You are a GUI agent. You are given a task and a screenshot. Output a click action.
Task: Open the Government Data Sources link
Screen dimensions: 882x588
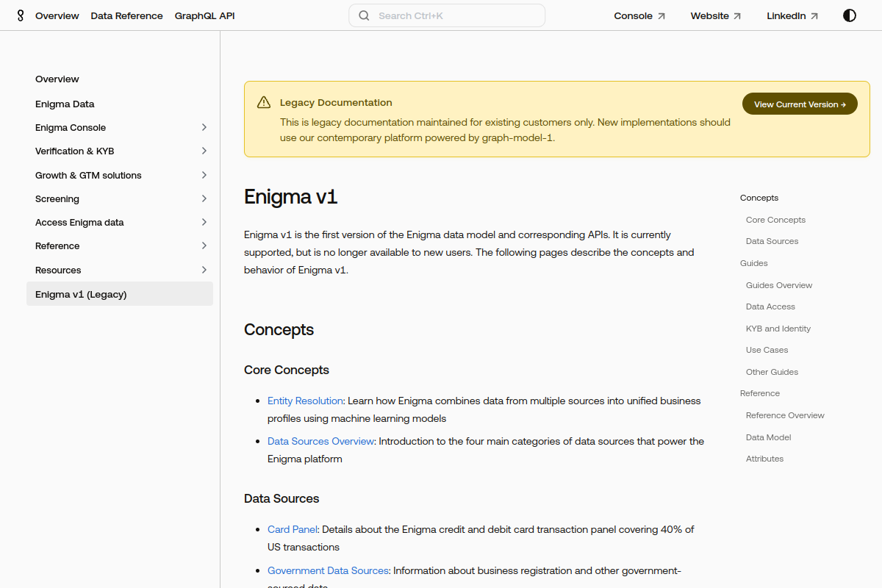coord(328,570)
